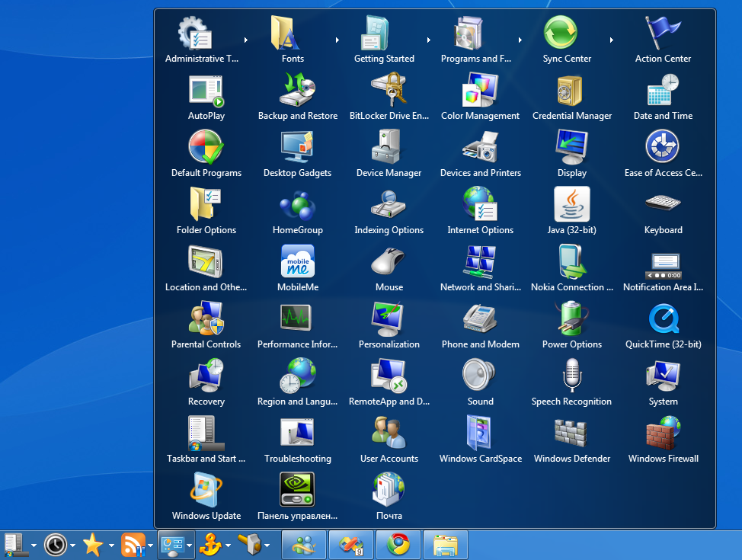Open Sync Center icon
742x560 pixels.
point(560,32)
